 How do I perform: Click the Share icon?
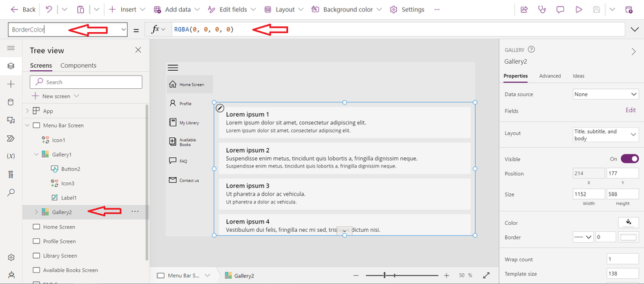click(524, 10)
